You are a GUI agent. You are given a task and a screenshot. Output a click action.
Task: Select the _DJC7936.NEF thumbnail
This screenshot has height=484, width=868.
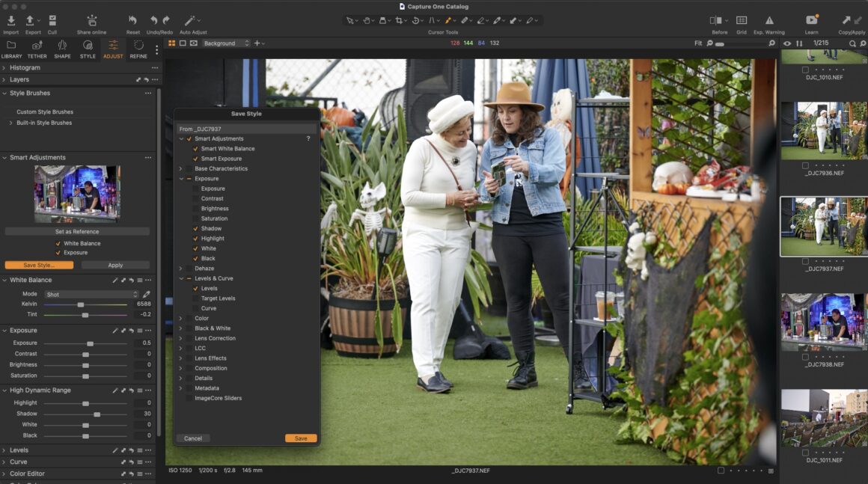[824, 131]
